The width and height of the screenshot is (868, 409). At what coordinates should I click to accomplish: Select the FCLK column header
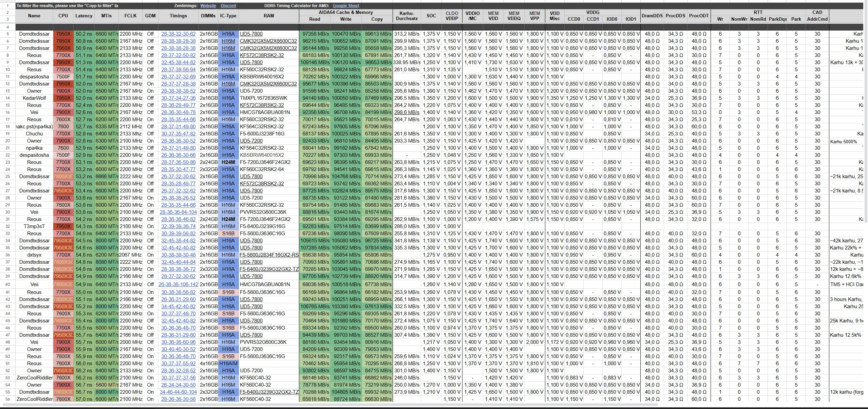click(131, 16)
